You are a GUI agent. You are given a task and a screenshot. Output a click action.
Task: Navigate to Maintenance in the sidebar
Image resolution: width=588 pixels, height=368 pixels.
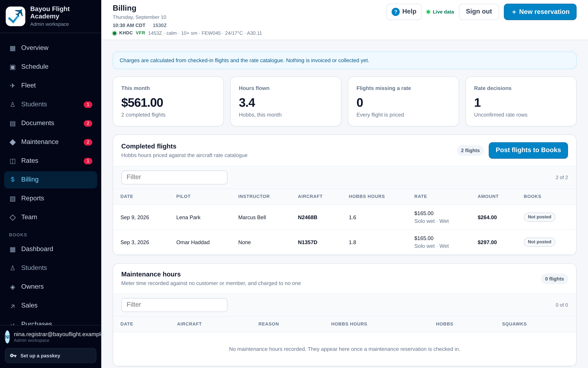(x=51, y=142)
